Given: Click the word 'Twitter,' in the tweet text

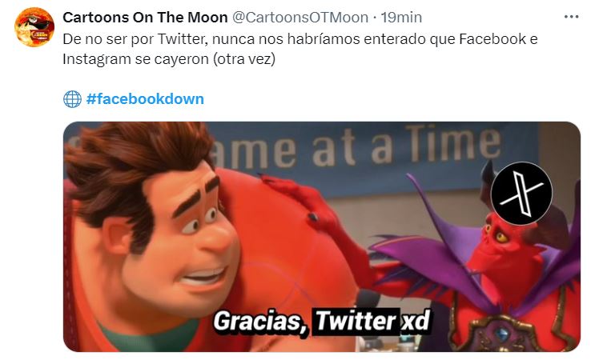Looking at the screenshot, I should click(x=183, y=39).
